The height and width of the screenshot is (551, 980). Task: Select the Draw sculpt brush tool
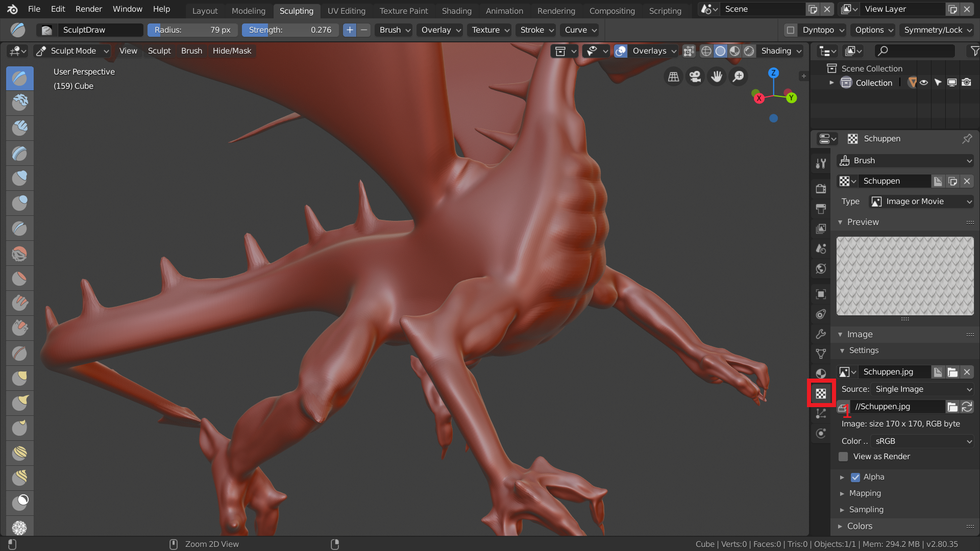[20, 78]
